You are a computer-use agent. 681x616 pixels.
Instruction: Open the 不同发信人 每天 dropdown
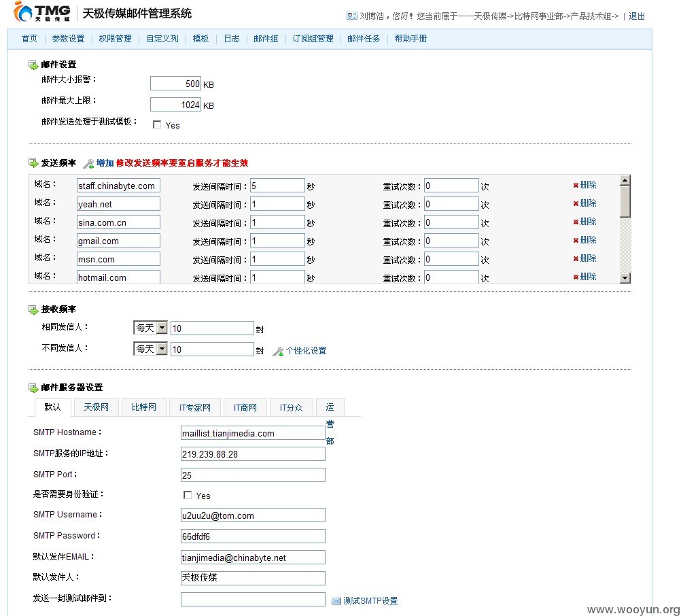click(150, 349)
